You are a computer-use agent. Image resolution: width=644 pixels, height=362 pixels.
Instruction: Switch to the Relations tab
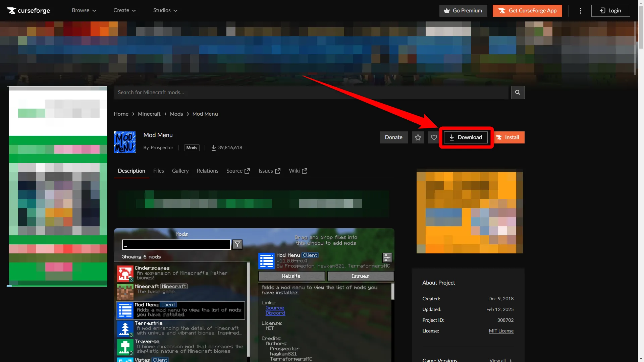(208, 171)
